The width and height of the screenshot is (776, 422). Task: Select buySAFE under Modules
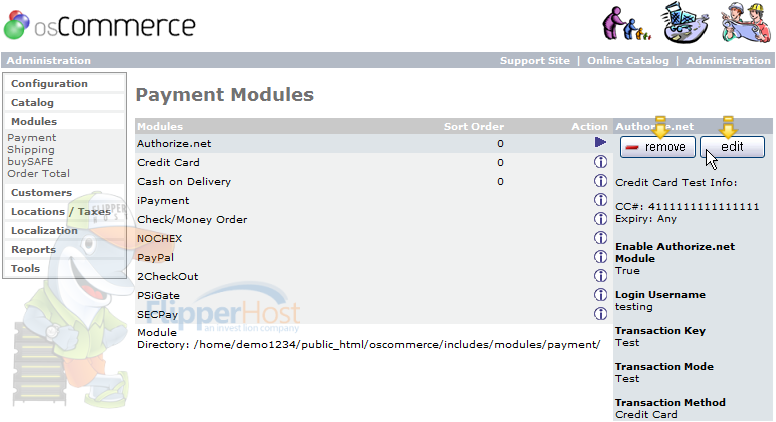(x=30, y=161)
